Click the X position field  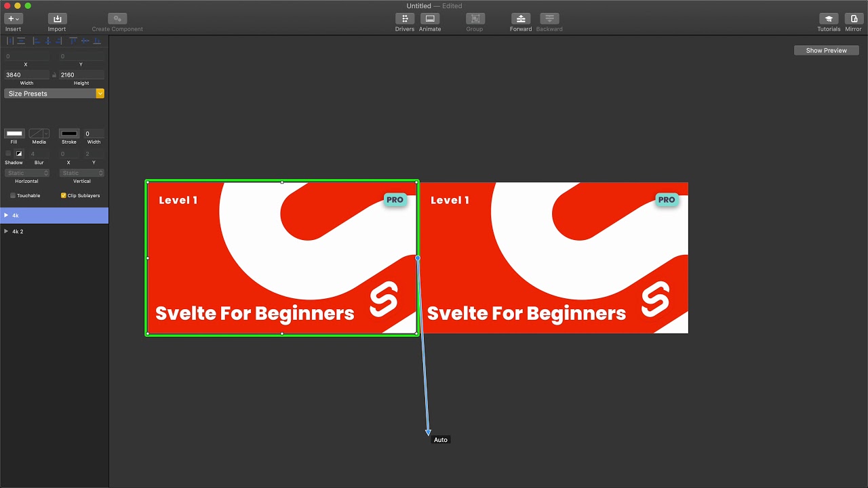tap(26, 56)
